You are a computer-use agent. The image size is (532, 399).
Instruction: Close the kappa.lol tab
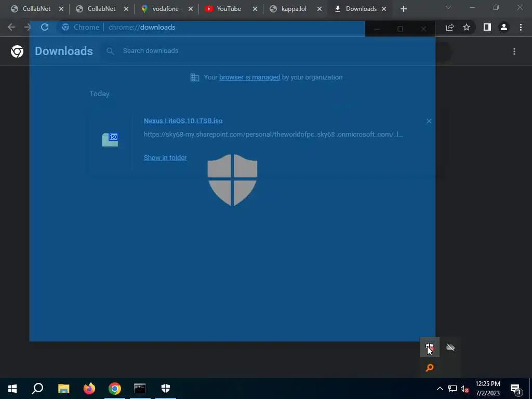[x=320, y=9]
